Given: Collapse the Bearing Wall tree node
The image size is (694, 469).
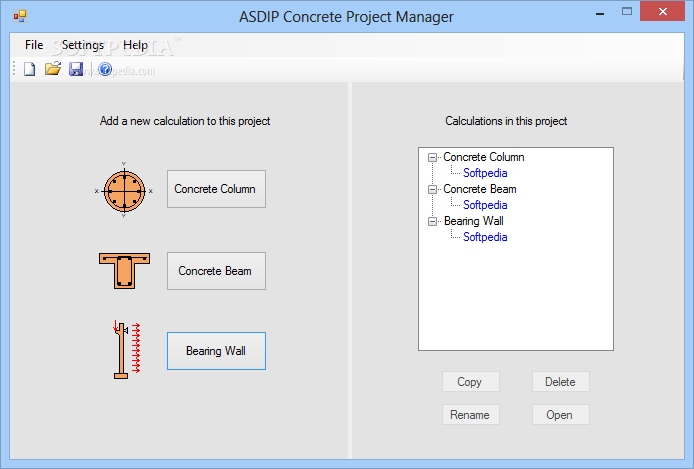Looking at the screenshot, I should coord(432,221).
